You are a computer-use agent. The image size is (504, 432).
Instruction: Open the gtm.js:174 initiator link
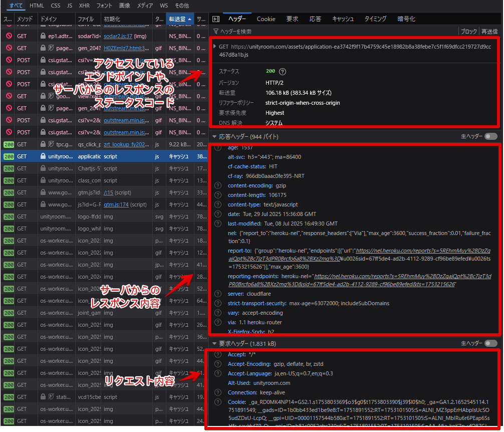point(116,204)
